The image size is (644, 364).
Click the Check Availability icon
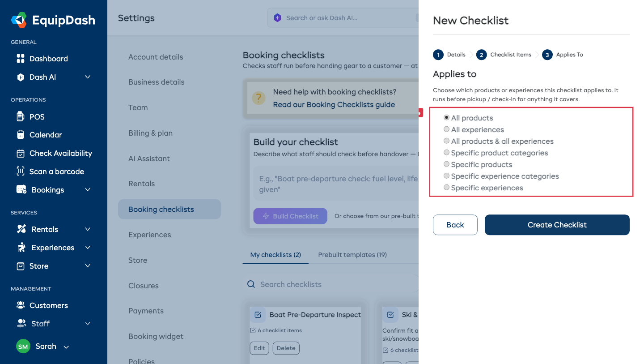pos(20,153)
